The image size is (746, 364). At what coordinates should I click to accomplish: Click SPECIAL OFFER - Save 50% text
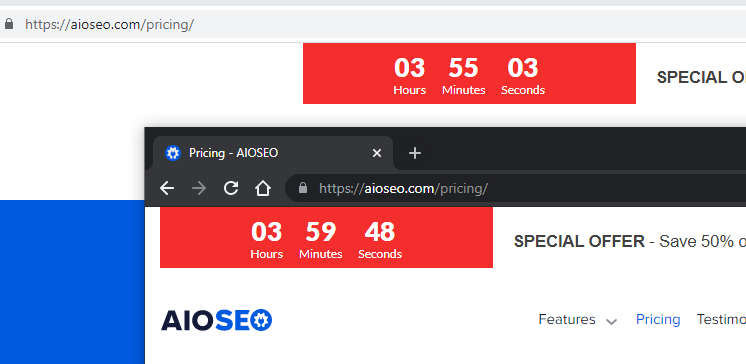point(630,241)
